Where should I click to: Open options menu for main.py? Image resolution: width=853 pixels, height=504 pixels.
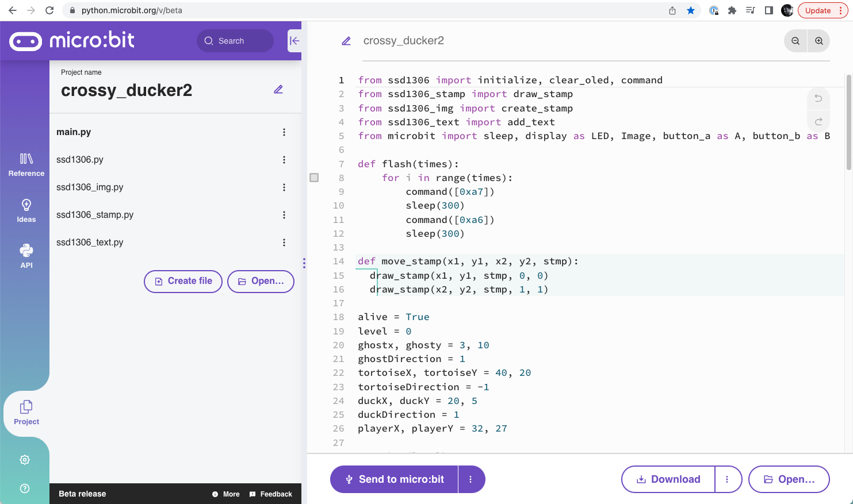pyautogui.click(x=284, y=132)
